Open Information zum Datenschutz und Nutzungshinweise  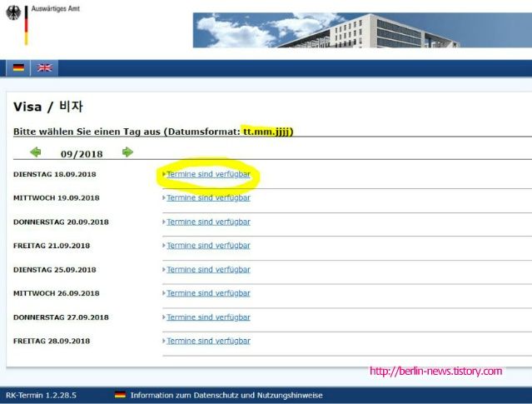point(226,395)
